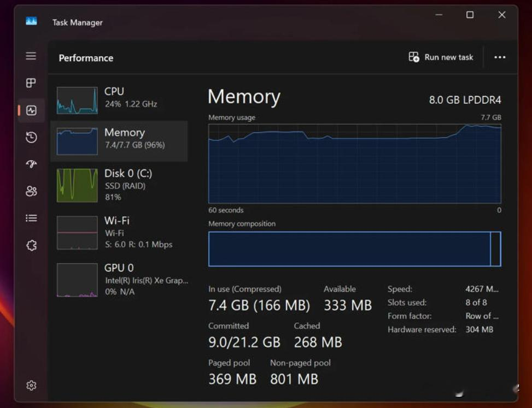This screenshot has width=532, height=408.
Task: Click the 60 seconds axis label
Action: pos(226,210)
